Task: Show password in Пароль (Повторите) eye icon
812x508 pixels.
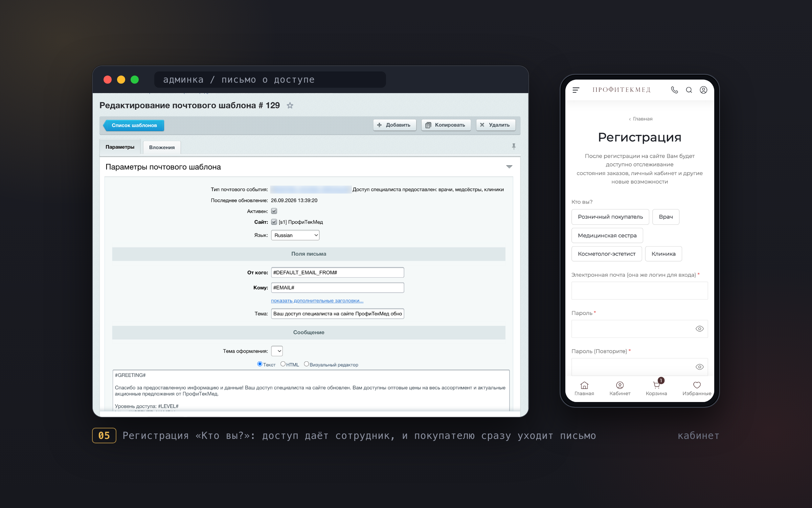Action: click(700, 367)
